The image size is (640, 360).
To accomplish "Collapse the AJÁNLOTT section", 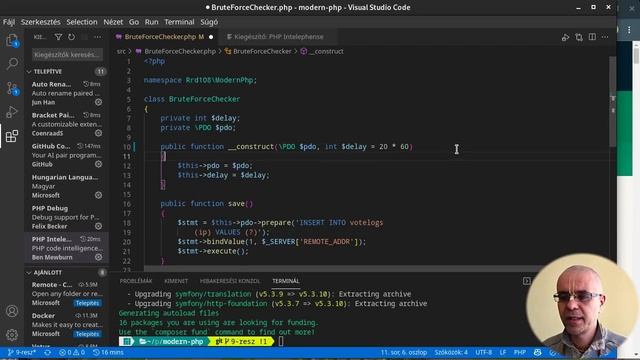I will (x=47, y=272).
